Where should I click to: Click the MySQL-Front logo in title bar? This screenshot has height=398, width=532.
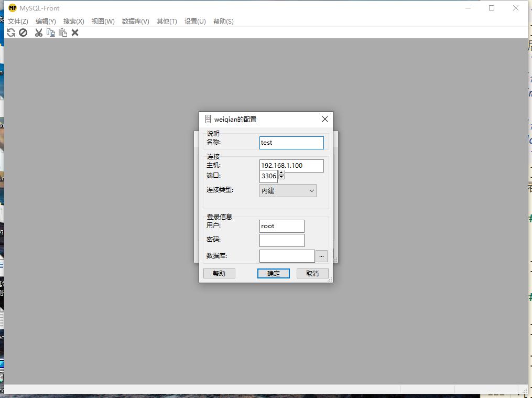[x=13, y=8]
